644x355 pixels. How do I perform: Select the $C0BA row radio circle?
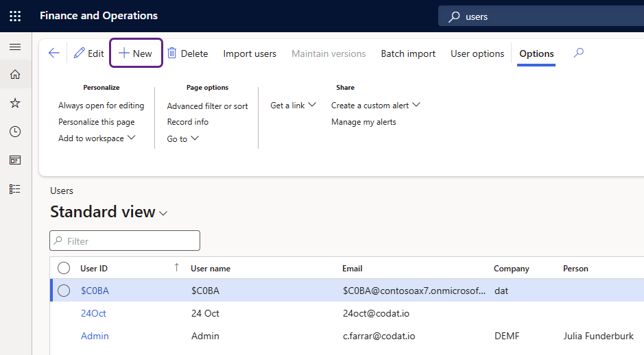[x=64, y=291]
